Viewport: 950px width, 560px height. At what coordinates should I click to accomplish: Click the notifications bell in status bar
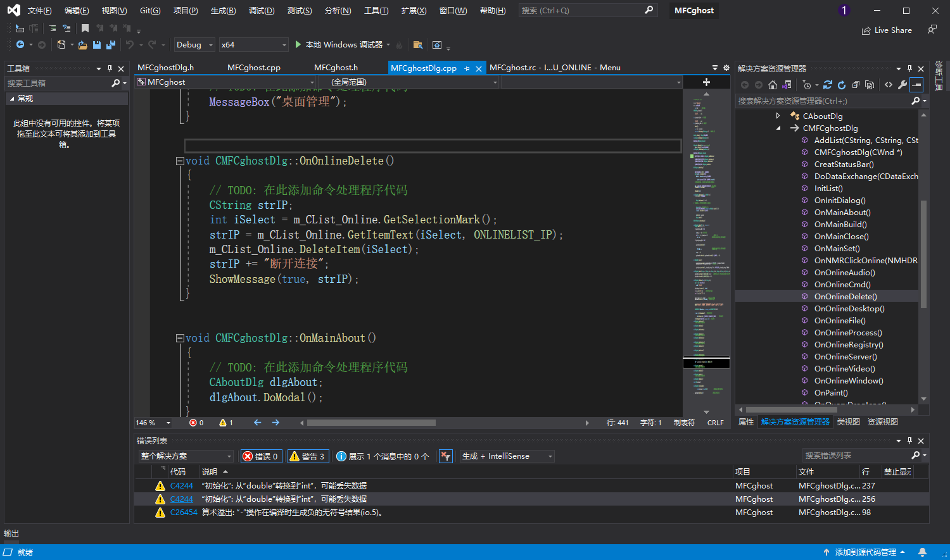pyautogui.click(x=923, y=552)
